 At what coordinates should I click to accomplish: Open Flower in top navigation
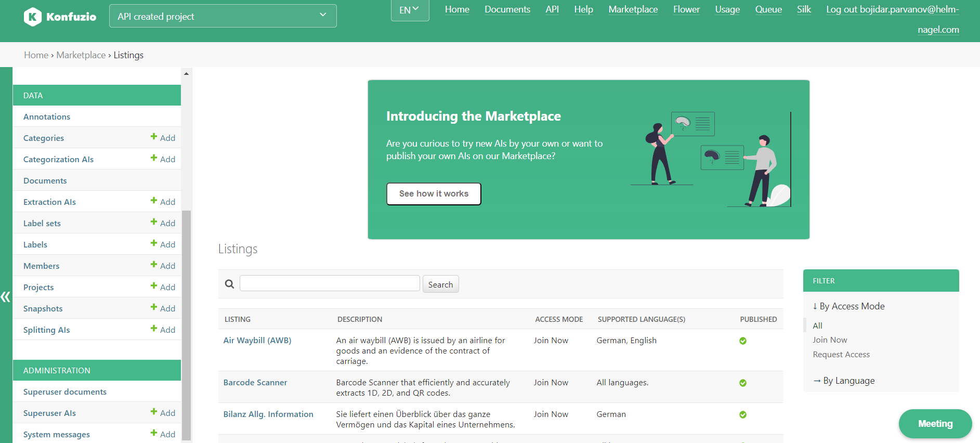click(x=686, y=9)
